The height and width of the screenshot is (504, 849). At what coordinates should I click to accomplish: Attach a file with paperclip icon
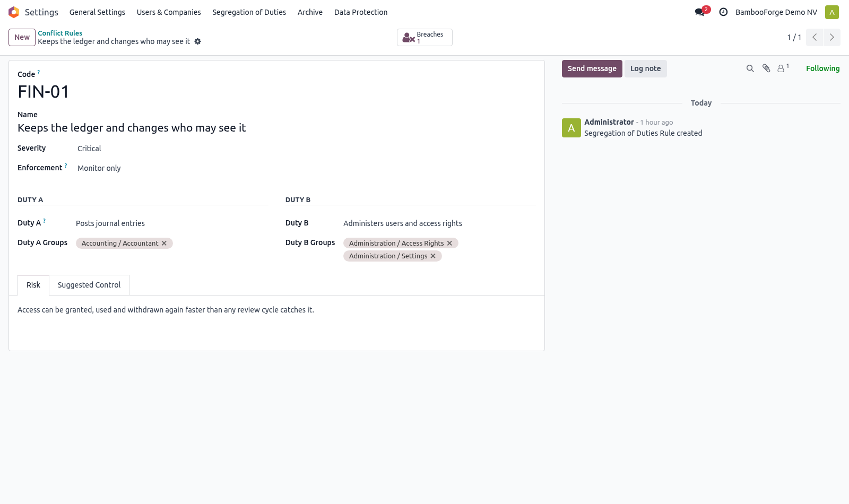[766, 68]
